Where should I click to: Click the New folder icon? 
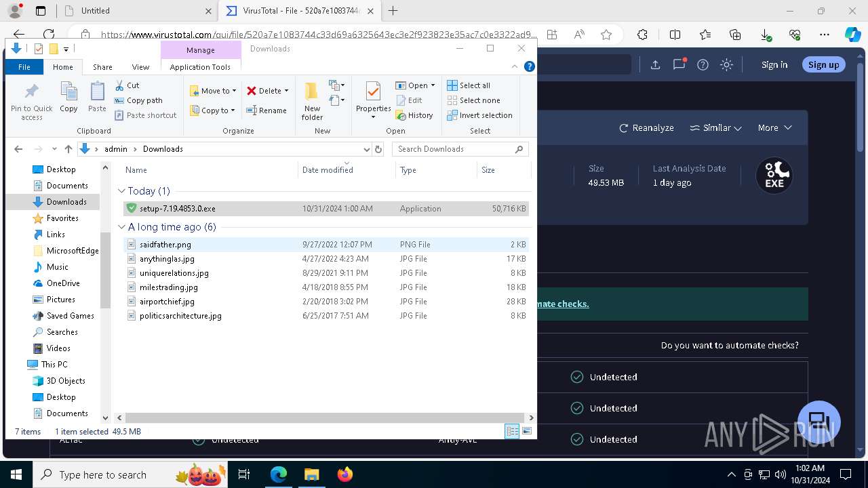click(x=312, y=102)
